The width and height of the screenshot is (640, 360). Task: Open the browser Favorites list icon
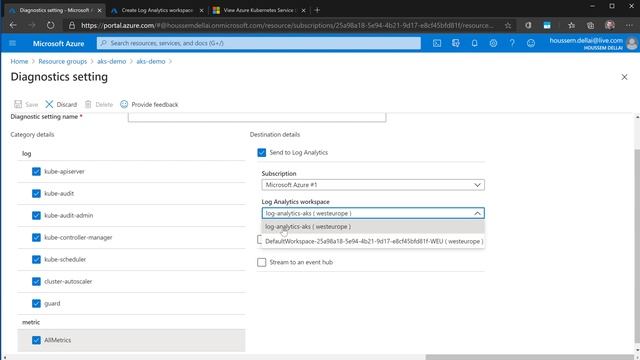[x=571, y=25]
